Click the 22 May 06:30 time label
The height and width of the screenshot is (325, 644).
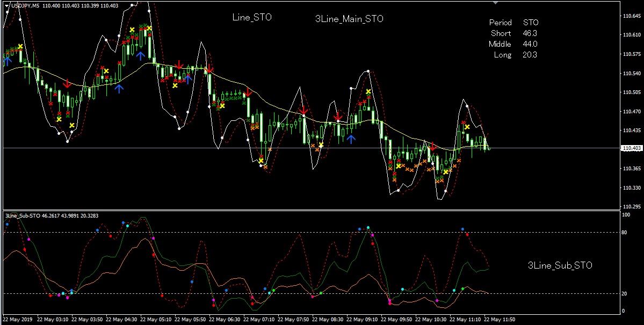click(x=225, y=319)
